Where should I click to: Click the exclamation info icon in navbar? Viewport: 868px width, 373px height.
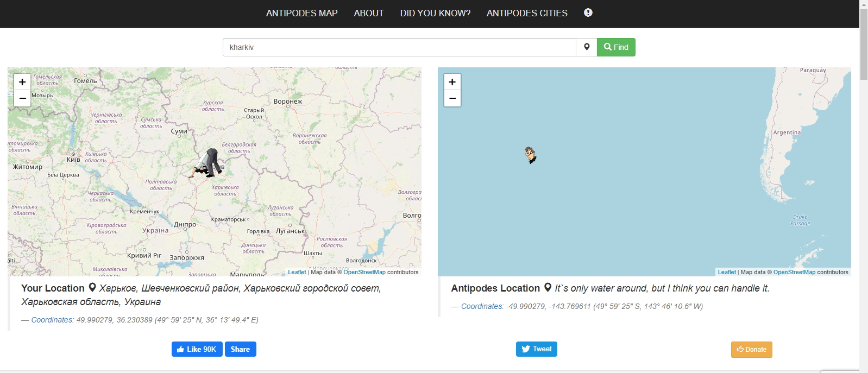point(588,12)
